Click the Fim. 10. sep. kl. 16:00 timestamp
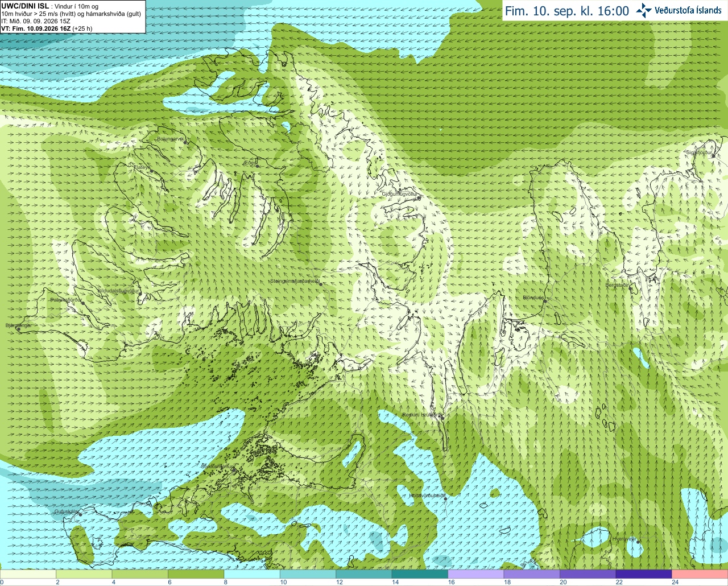This screenshot has width=728, height=586. pyautogui.click(x=567, y=11)
